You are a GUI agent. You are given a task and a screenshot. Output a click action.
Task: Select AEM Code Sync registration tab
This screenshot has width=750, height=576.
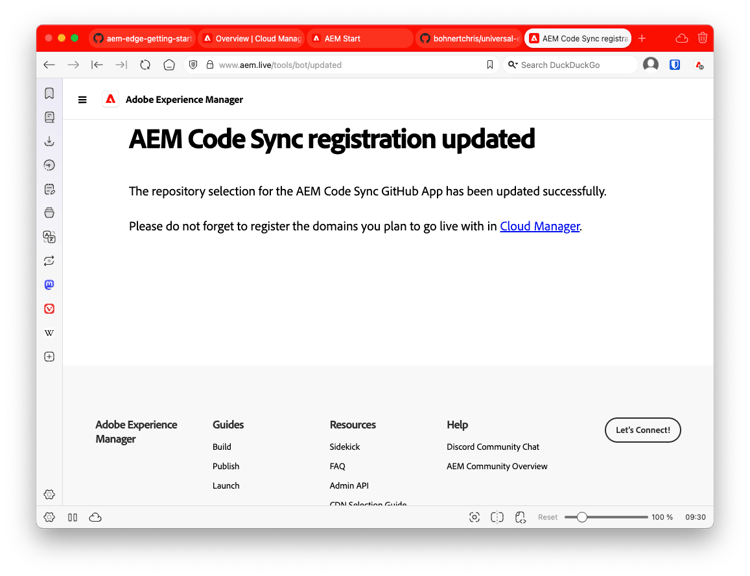(578, 38)
